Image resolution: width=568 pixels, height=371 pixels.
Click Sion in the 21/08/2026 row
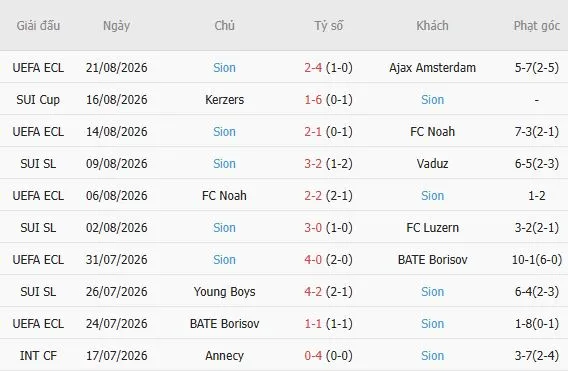[224, 68]
